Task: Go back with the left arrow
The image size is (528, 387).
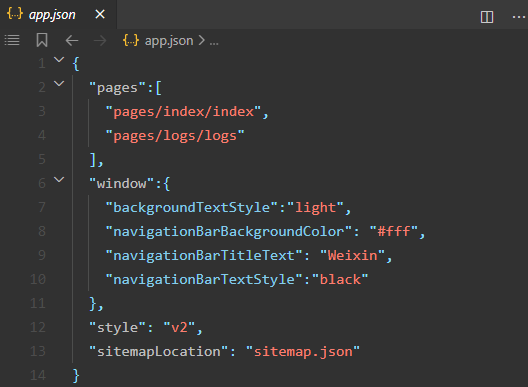Action: [72, 41]
